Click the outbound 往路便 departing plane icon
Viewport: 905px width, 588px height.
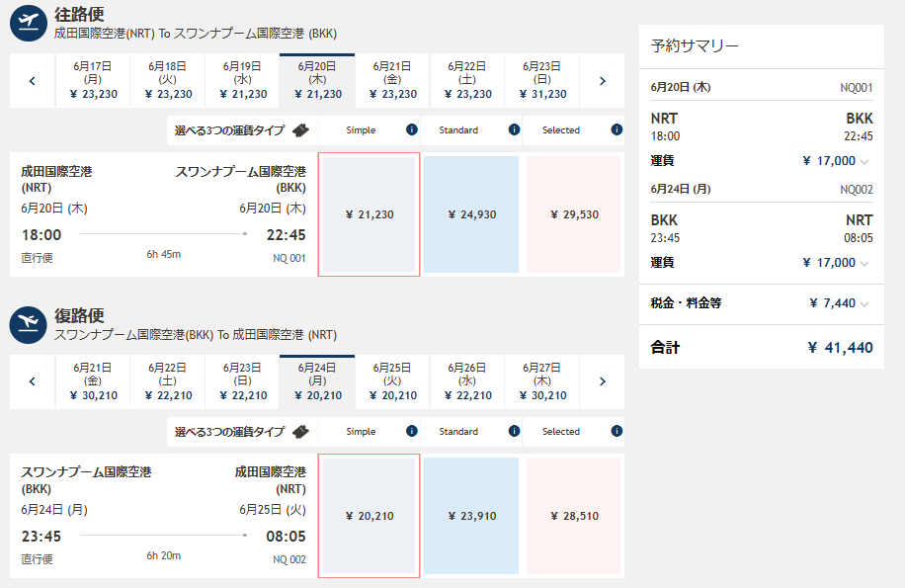[x=29, y=23]
